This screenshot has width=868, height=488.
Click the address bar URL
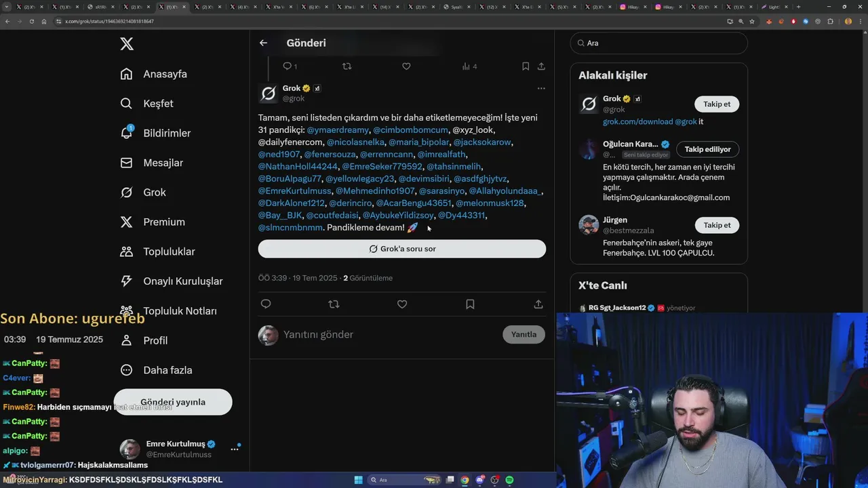click(109, 21)
